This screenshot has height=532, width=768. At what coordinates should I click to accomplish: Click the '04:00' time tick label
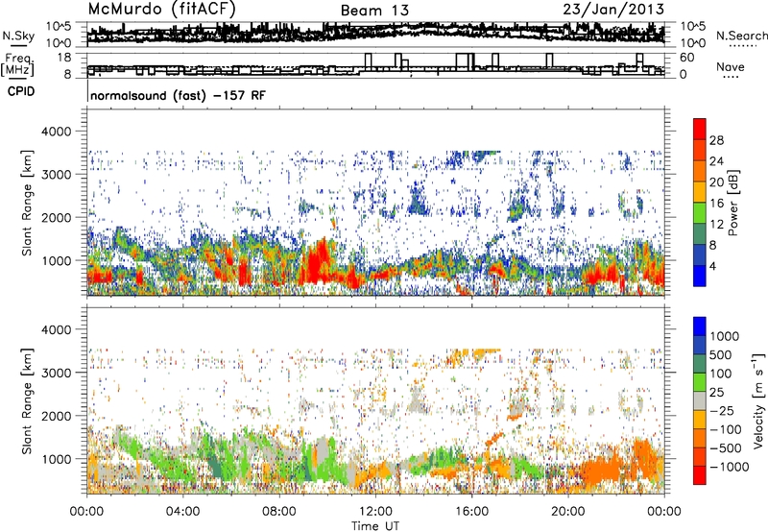182,512
